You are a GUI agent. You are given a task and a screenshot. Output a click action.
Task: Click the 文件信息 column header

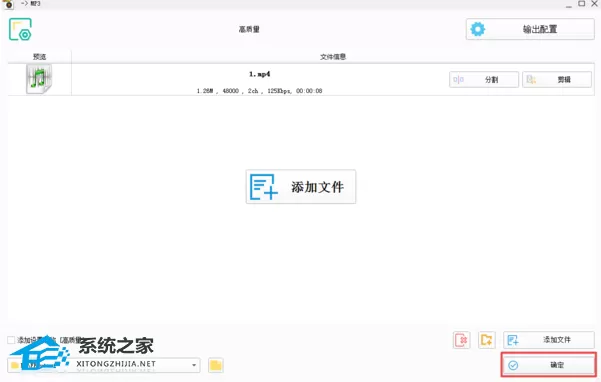click(333, 57)
